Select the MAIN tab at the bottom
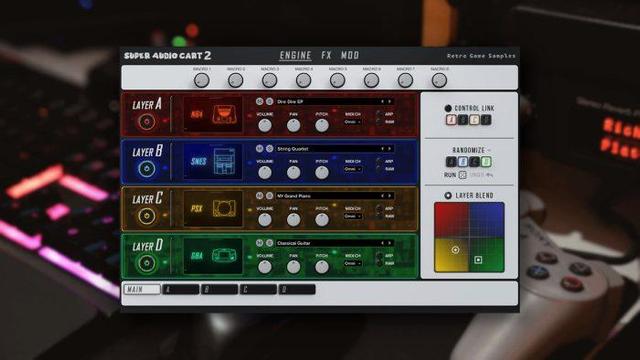Viewport: 640px width, 360px height. click(142, 289)
